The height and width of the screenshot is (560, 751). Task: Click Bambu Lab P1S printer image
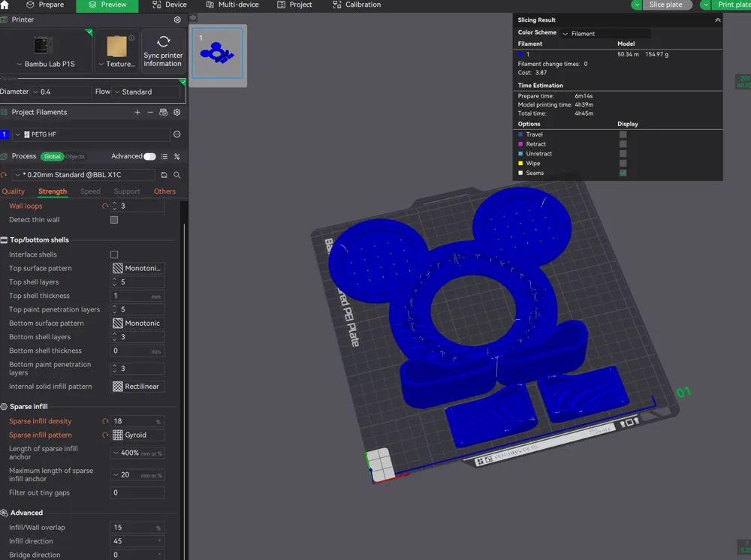tap(42, 46)
